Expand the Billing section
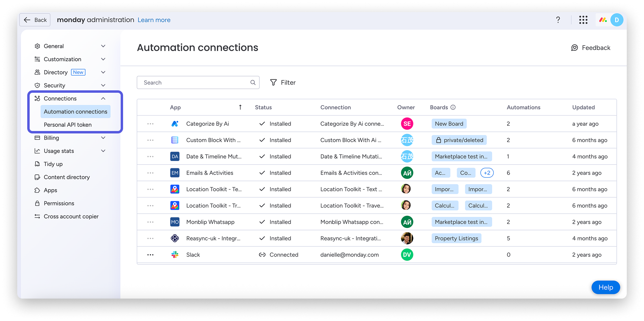644x321 pixels. click(103, 138)
